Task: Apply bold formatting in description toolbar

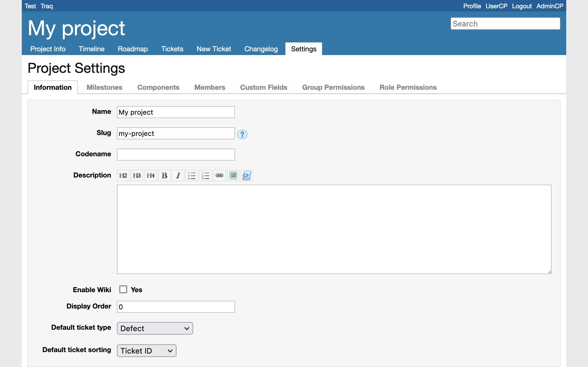Action: pyautogui.click(x=164, y=175)
